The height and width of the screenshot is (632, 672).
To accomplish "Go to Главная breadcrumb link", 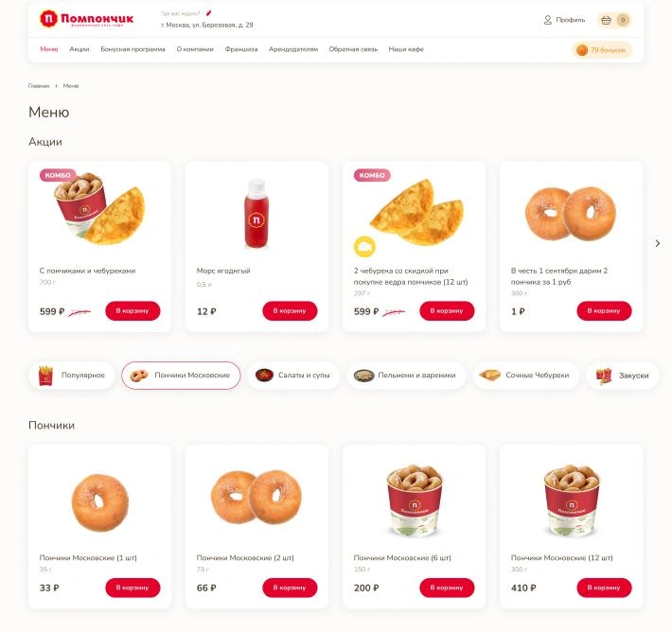I will pyautogui.click(x=39, y=86).
